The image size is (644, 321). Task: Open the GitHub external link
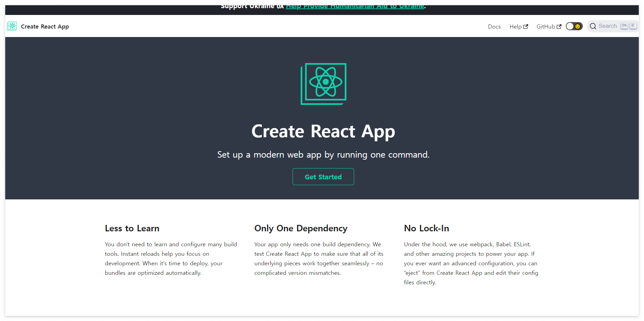549,26
